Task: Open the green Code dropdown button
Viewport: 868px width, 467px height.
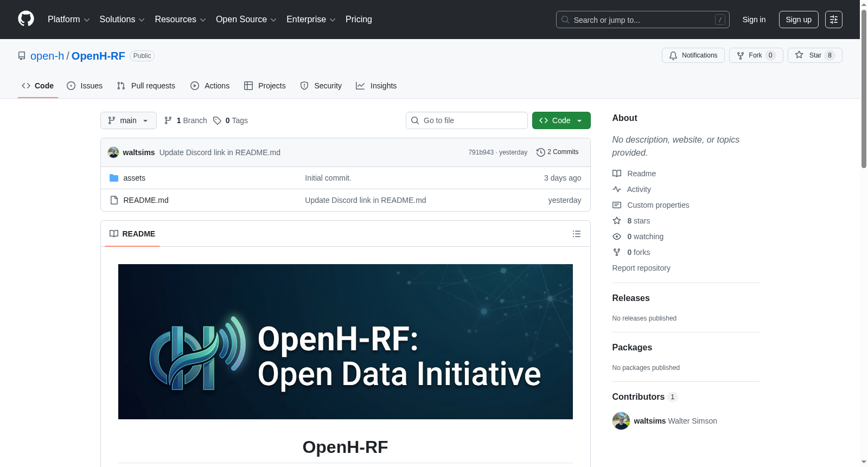Action: 561,120
